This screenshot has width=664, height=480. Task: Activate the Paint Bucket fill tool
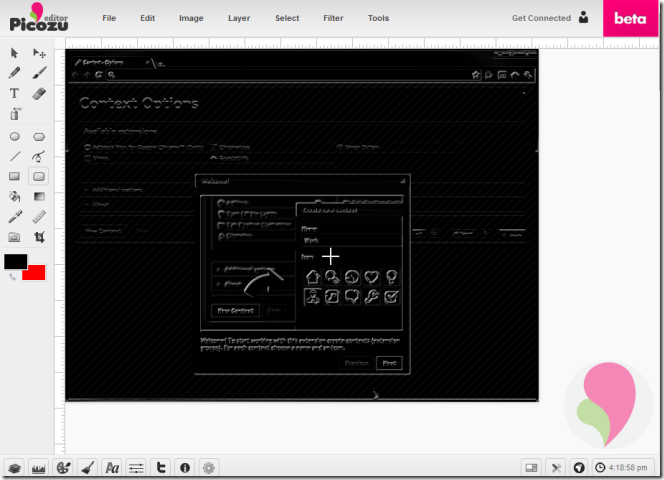coord(15,197)
